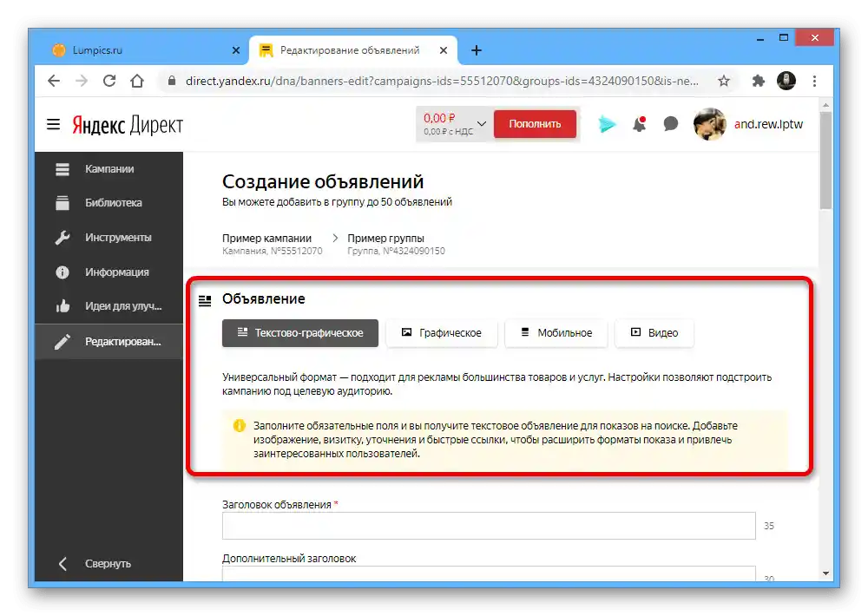Open Кампании in the sidebar
The image size is (868, 616).
[108, 169]
